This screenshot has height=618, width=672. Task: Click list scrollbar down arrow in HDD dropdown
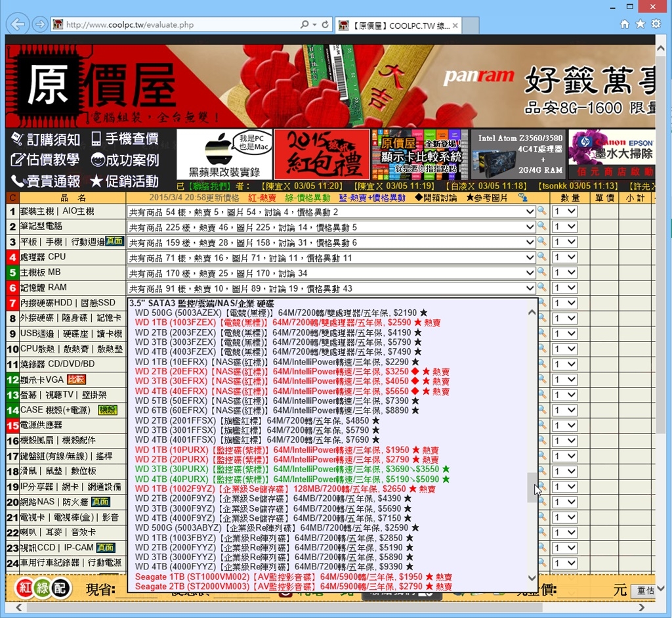532,578
